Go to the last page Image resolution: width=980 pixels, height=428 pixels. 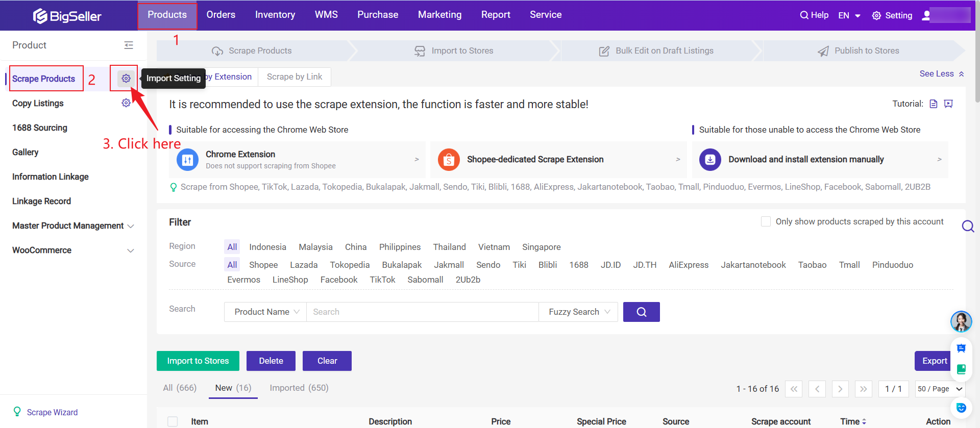point(863,389)
